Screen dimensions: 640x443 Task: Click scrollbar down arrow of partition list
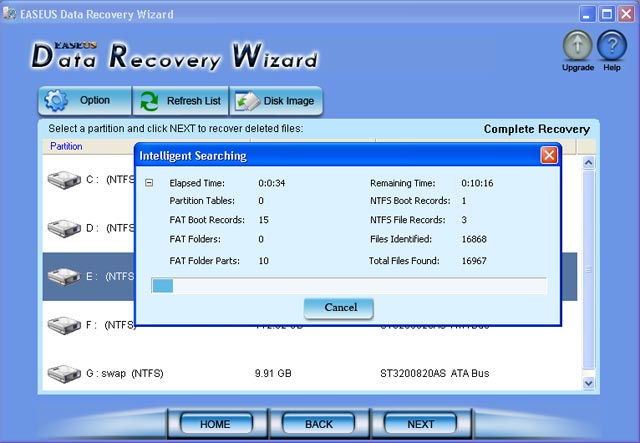(589, 383)
